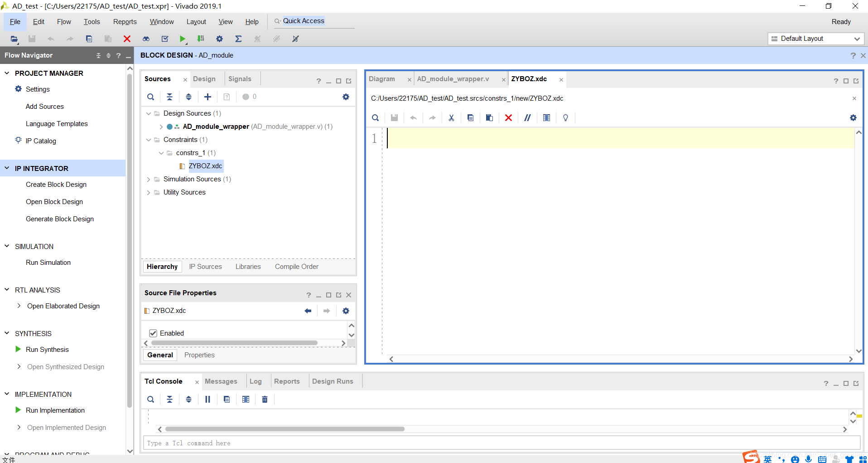Click Add Sources in Flow Navigator
The width and height of the screenshot is (868, 463).
point(45,107)
